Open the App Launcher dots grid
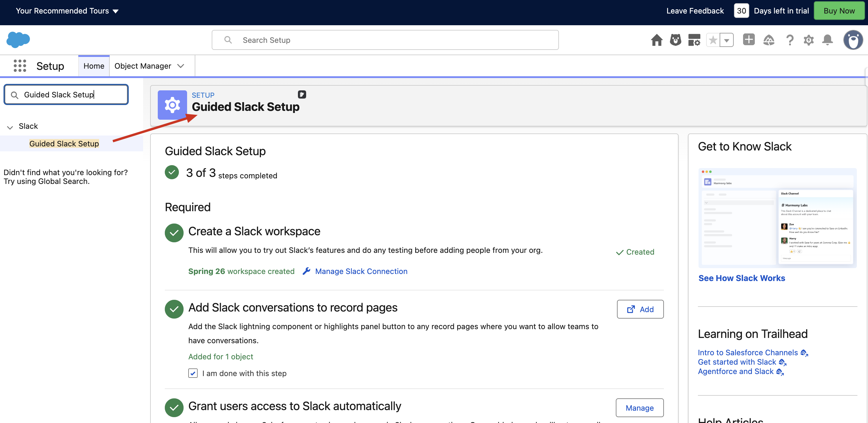The image size is (868, 423). point(20,66)
